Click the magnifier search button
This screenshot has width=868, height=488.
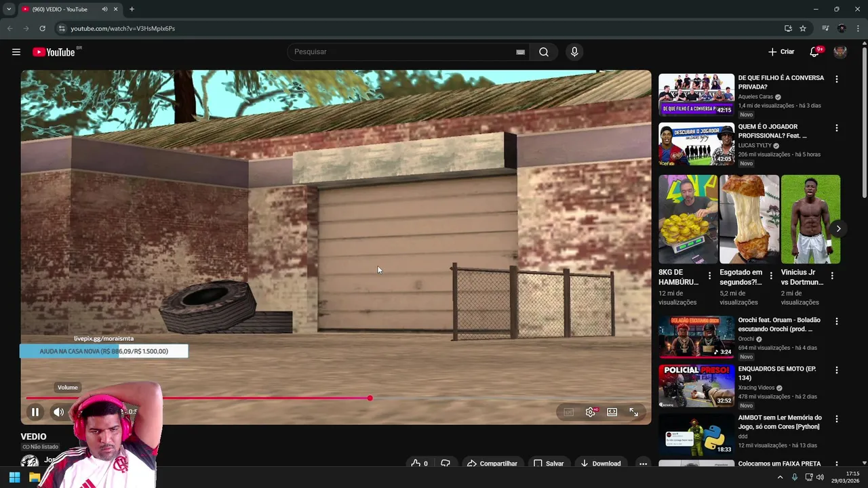(x=544, y=52)
